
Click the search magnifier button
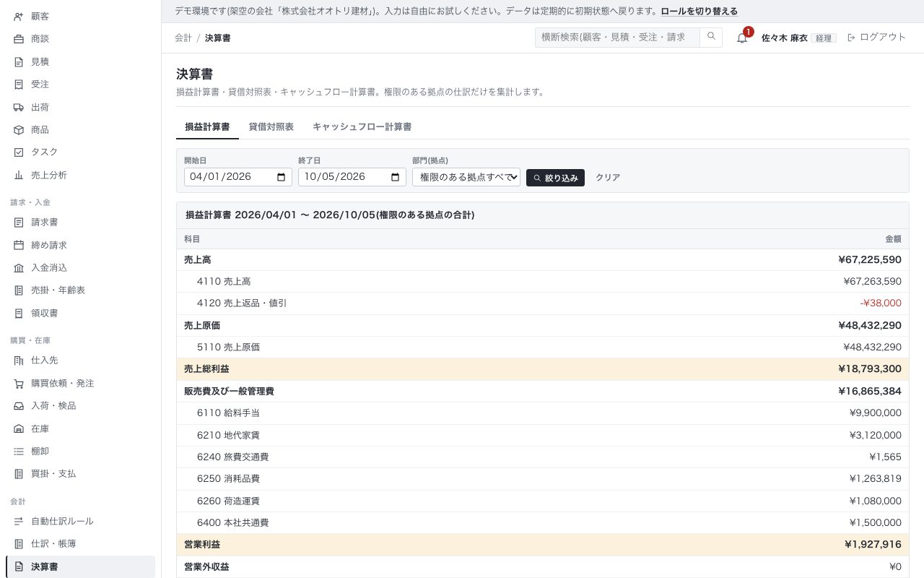click(x=711, y=38)
